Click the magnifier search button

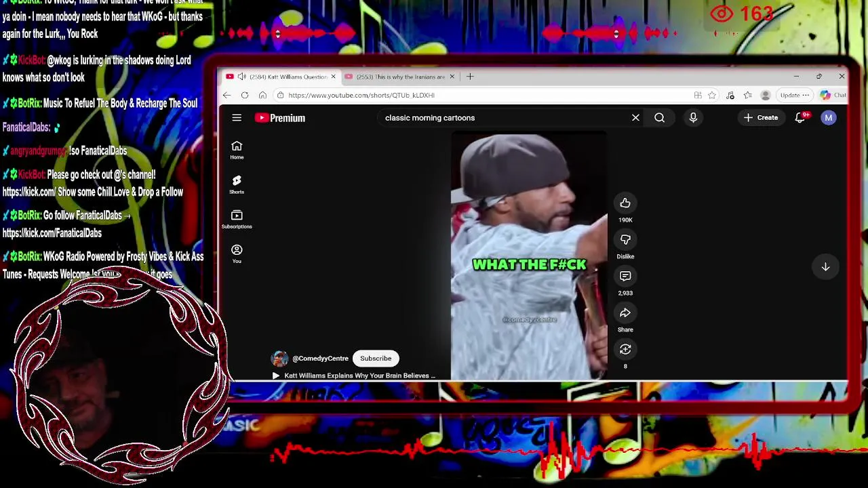[x=659, y=118]
